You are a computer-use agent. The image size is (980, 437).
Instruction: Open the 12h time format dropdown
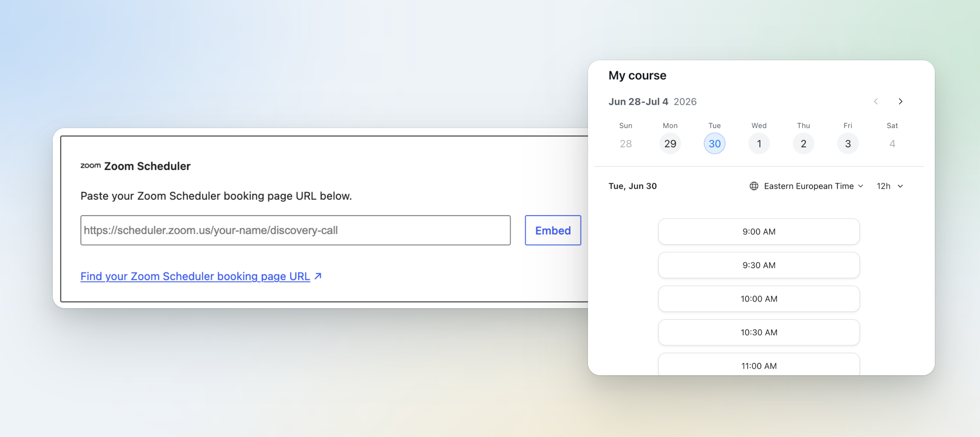tap(890, 186)
